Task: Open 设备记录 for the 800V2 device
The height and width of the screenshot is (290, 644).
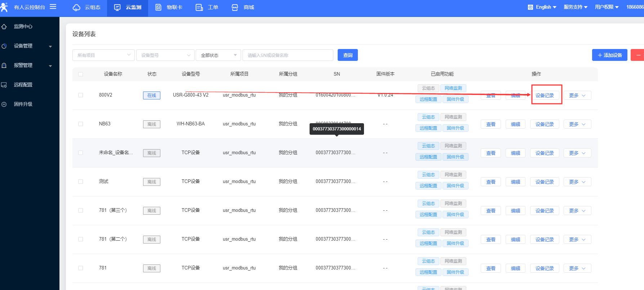Action: pos(545,95)
